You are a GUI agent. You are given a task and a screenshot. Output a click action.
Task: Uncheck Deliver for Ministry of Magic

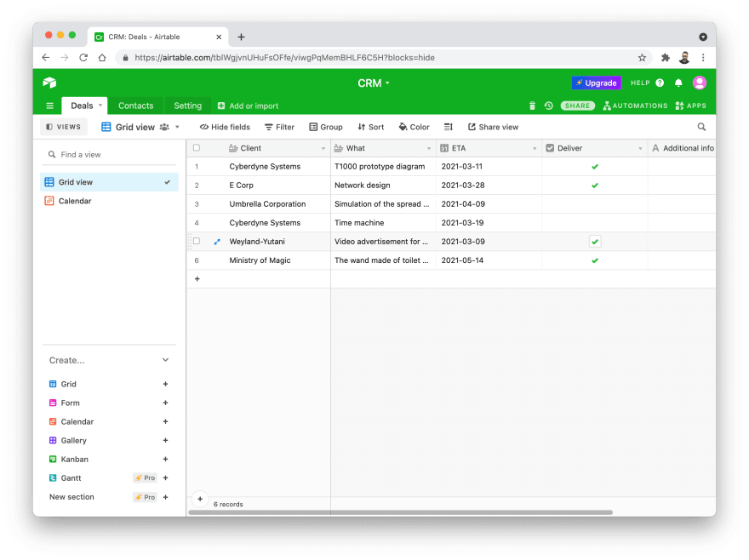[x=595, y=260]
